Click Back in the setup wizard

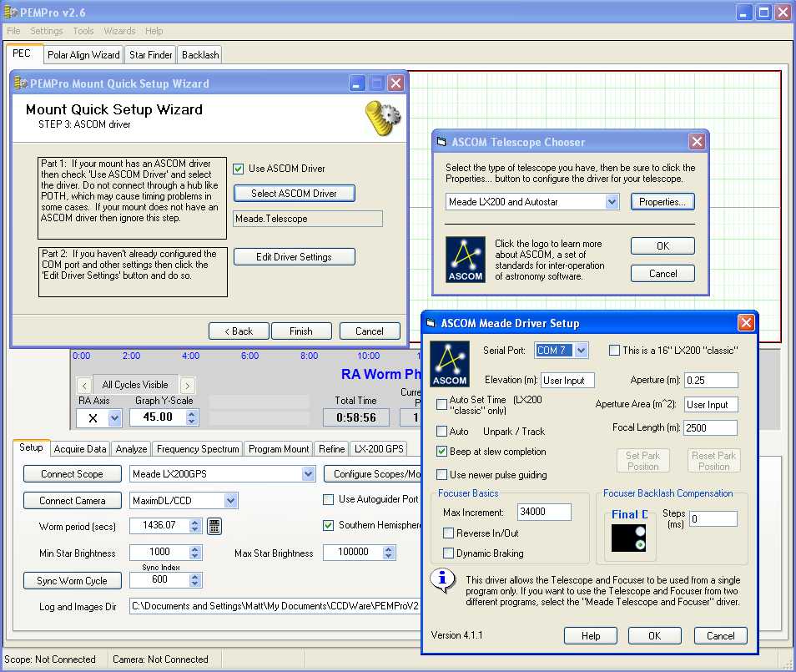[x=239, y=331]
